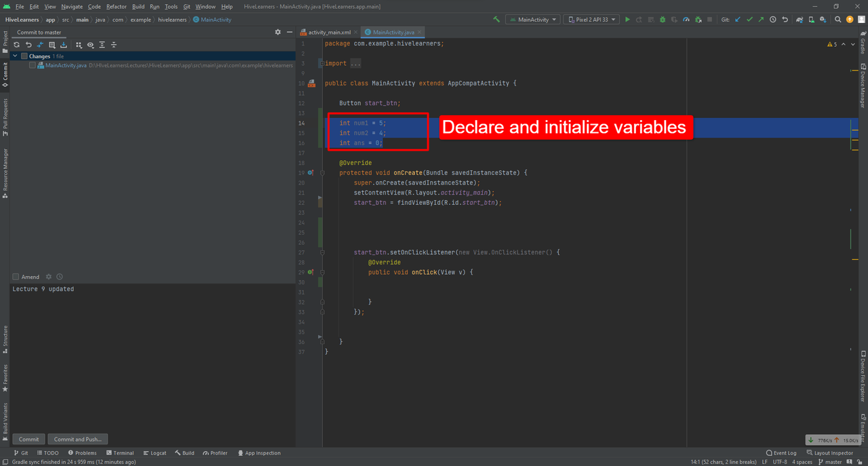
Task: Open the SDK Manager toolbar icon
Action: click(x=823, y=20)
